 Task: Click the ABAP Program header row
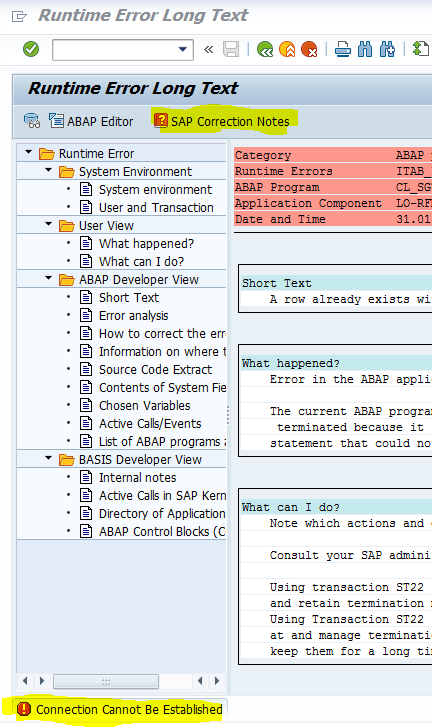(x=333, y=187)
